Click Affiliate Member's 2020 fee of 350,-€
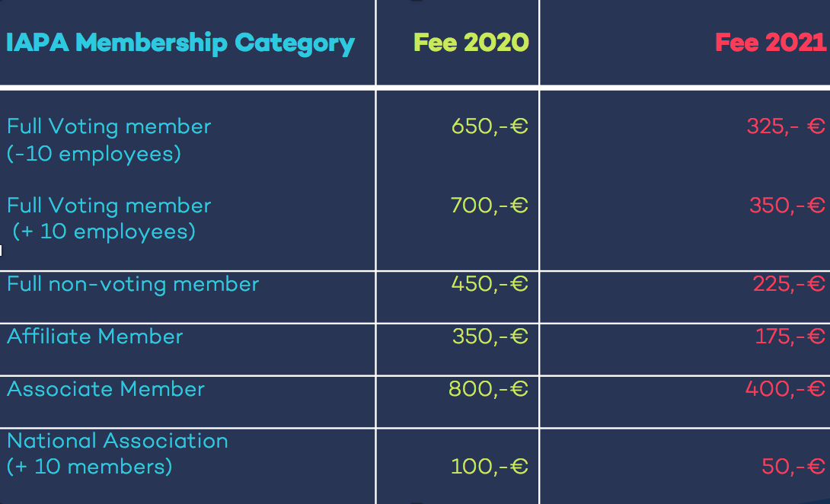The height and width of the screenshot is (504, 830). (x=490, y=337)
